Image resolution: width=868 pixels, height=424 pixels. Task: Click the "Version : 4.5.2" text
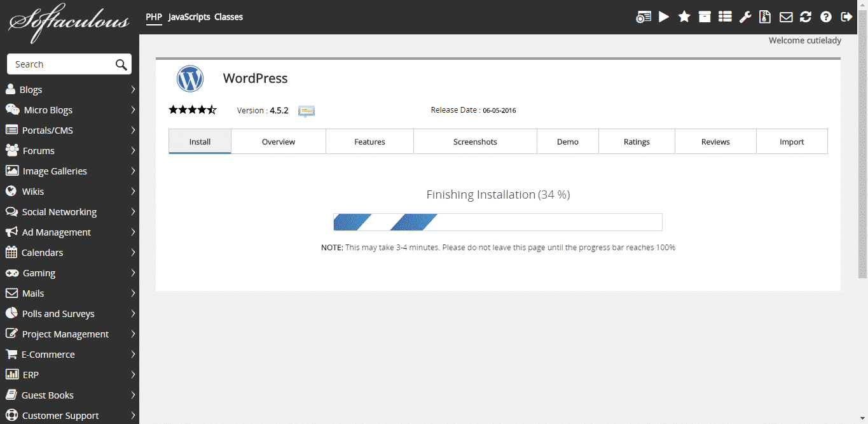(x=263, y=110)
